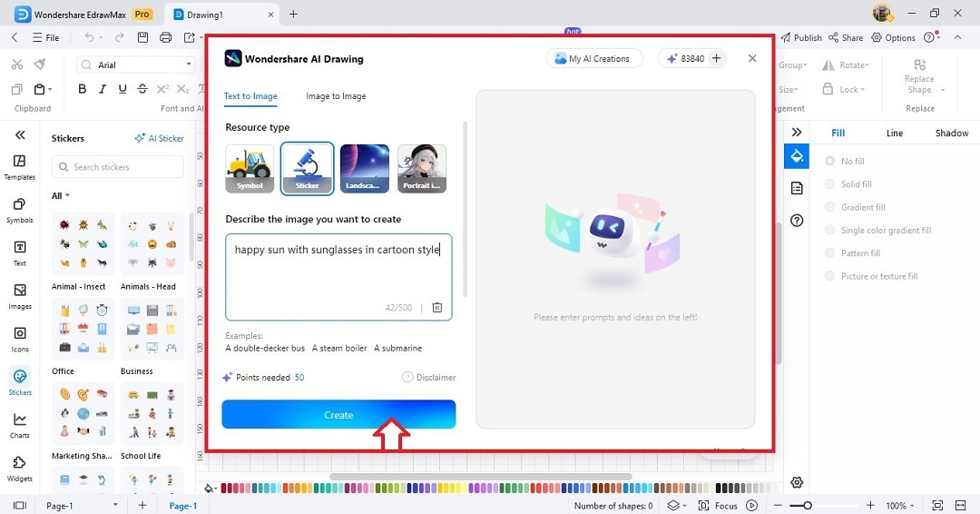
Task: Click the Search stickers field
Action: tap(117, 167)
